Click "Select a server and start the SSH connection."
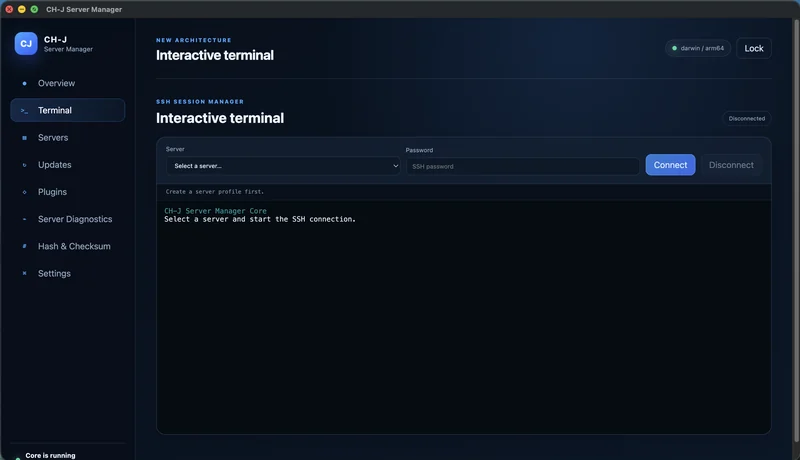This screenshot has height=460, width=800. coord(260,219)
